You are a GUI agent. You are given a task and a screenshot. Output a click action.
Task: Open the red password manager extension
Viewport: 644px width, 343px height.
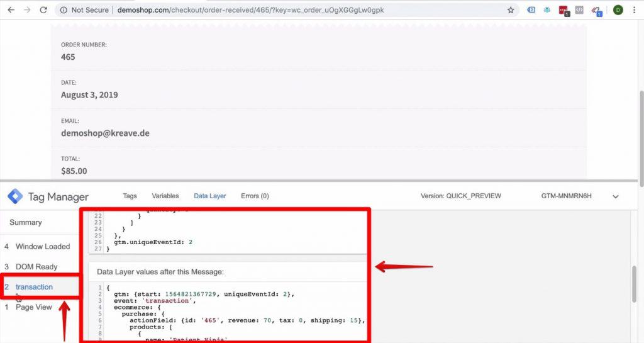pyautogui.click(x=563, y=11)
